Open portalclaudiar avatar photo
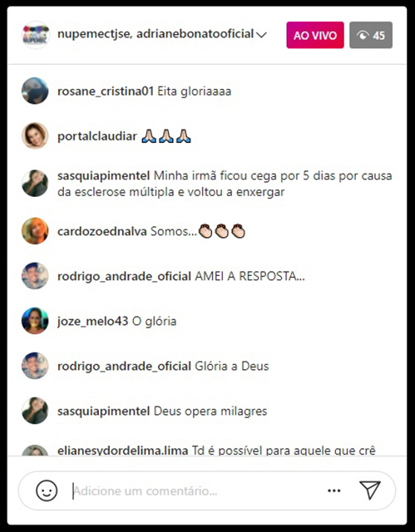 click(35, 135)
